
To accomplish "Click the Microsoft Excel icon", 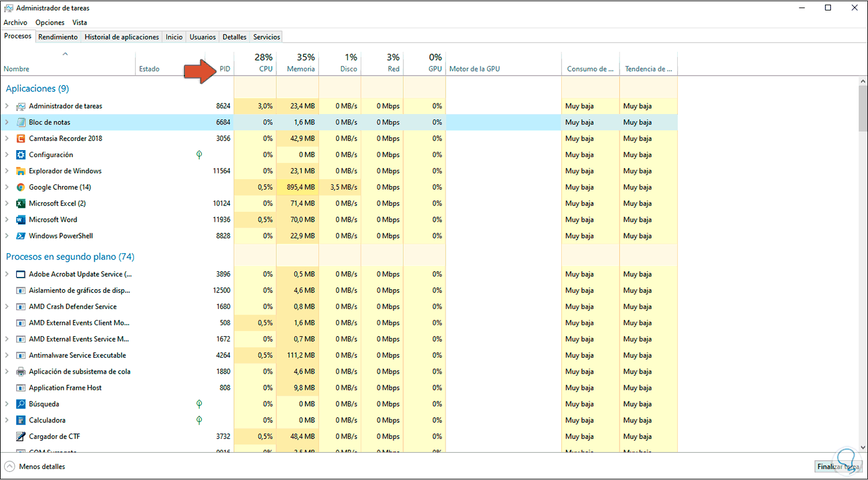I will coord(21,204).
